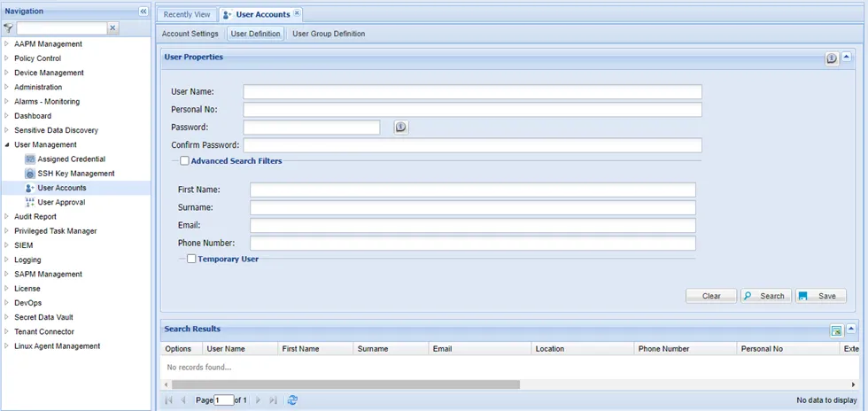Expand Administration tree node

[x=7, y=87]
